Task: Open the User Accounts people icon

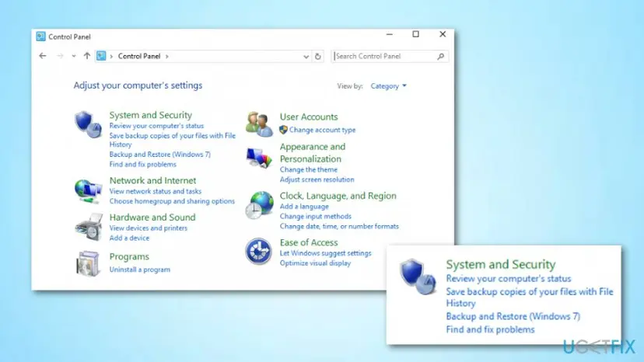Action: point(259,124)
